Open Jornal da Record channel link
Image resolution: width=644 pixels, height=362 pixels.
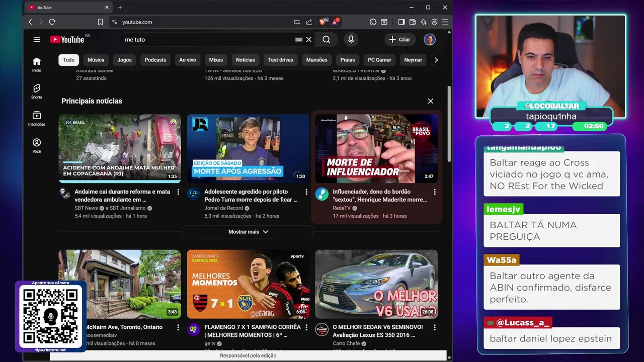tap(223, 208)
